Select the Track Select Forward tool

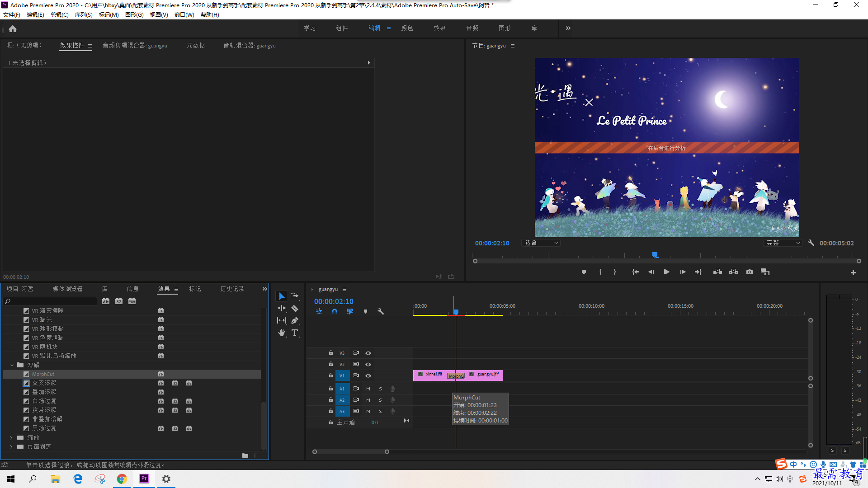click(x=295, y=296)
